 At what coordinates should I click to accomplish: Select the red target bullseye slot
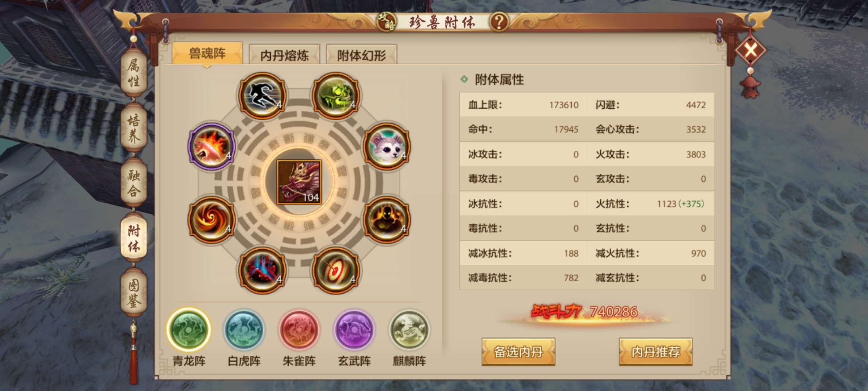(336, 270)
